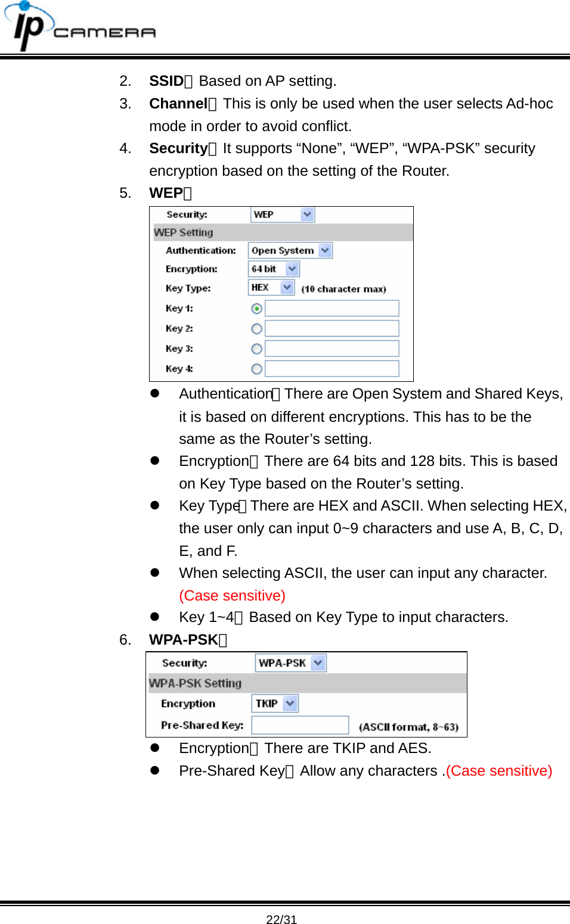Viewport: 570px width, 924px height.
Task: Focus the Key 4 input box
Action: tap(332, 369)
